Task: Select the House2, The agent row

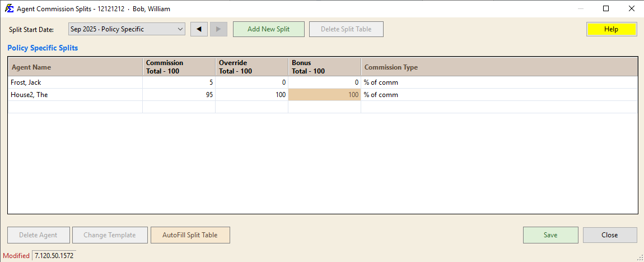Action: point(323,95)
